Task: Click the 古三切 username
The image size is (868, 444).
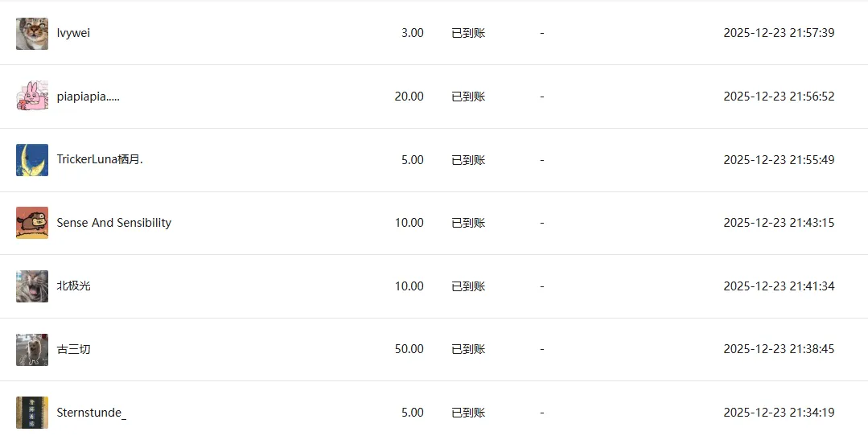Action: pyautogui.click(x=74, y=349)
